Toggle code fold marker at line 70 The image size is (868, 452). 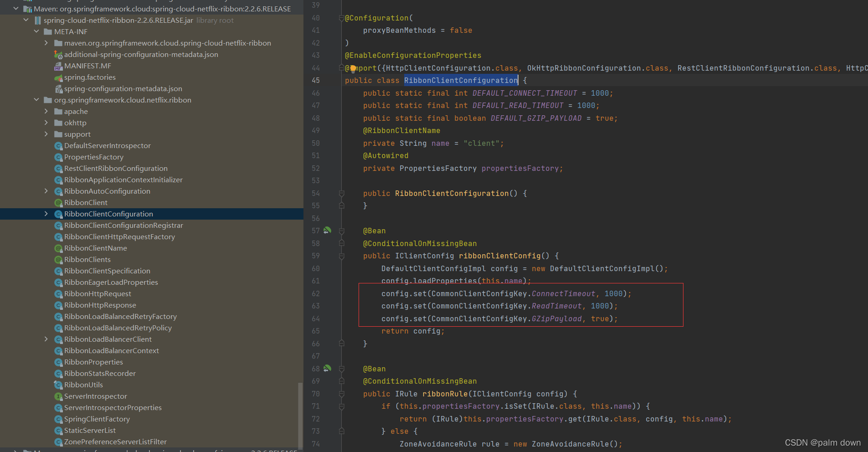tap(341, 394)
